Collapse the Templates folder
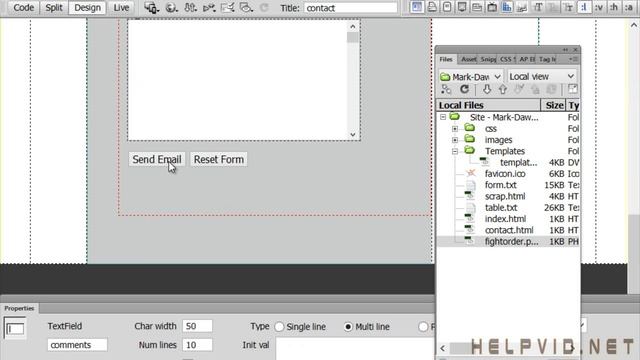This screenshot has width=640, height=360. [455, 151]
